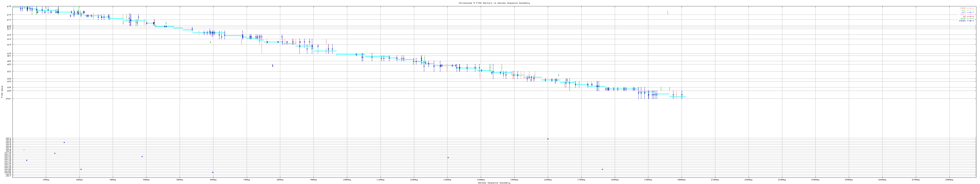Select the chr1 row point near 160Mbp
Image resolution: width=980 pixels, height=184 pixels.
(x=548, y=139)
